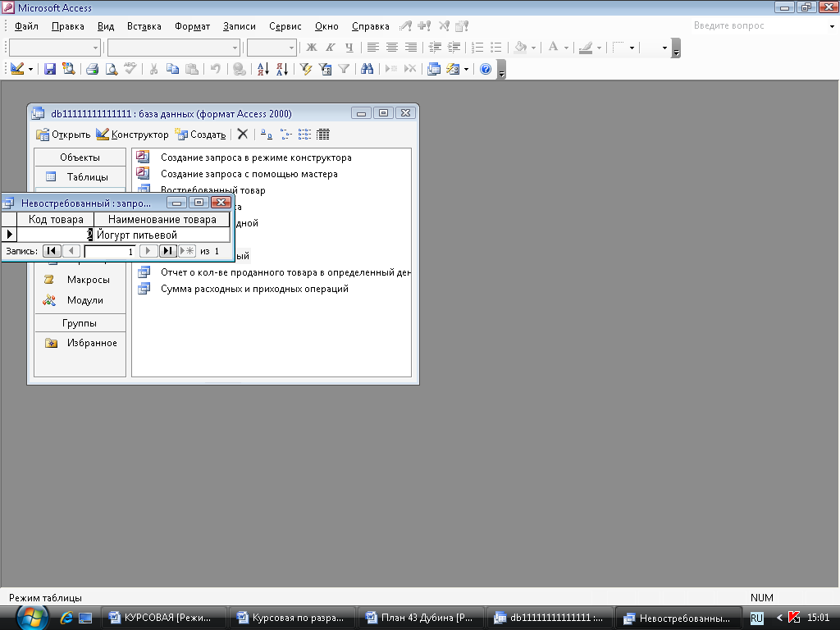
Task: Expand the font color dropdown arrow
Action: (x=566, y=48)
